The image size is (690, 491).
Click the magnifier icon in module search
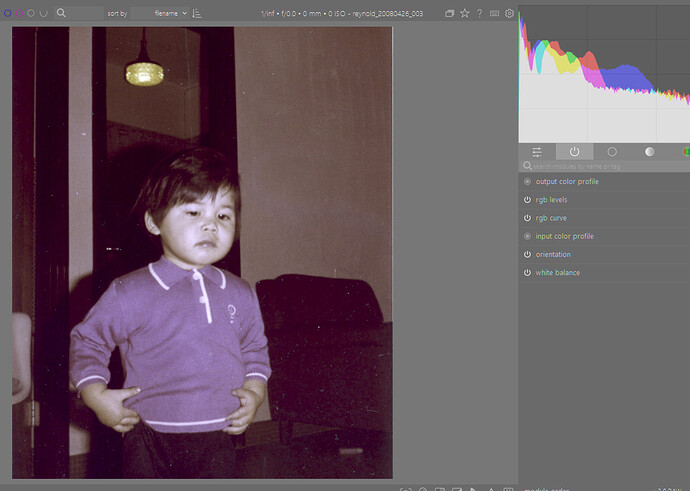click(x=527, y=166)
